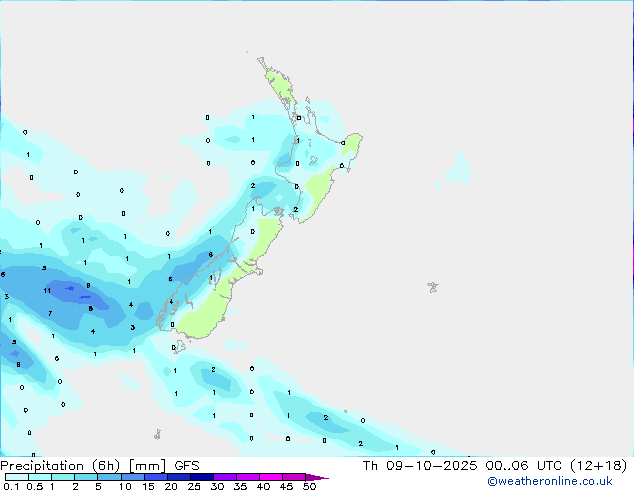The image size is (634, 490).
Task: Choose the 20–25 mm legend color swatch
Action: [x=178, y=477]
